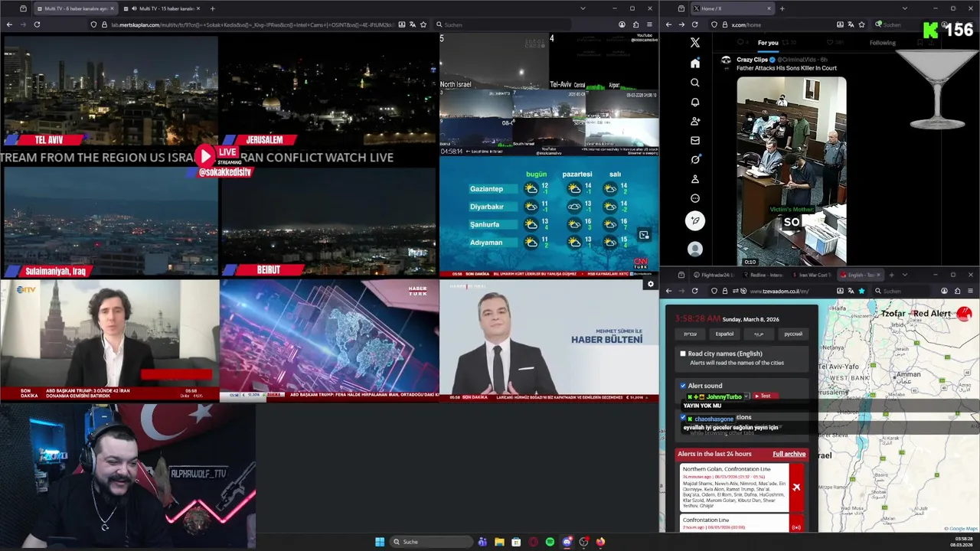980x551 pixels.
Task: Open settings gear on Haber Global tile
Action: point(650,284)
